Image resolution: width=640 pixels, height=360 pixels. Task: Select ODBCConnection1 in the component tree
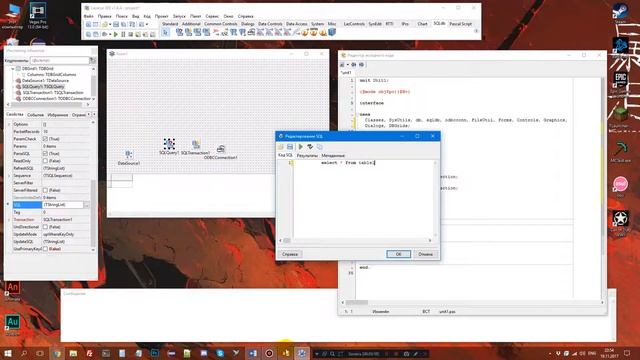pos(56,98)
